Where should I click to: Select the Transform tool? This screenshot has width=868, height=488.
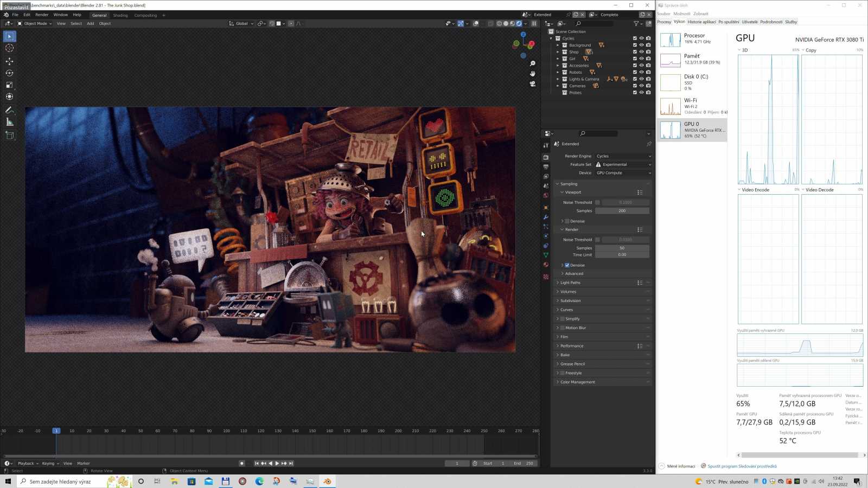(10, 97)
